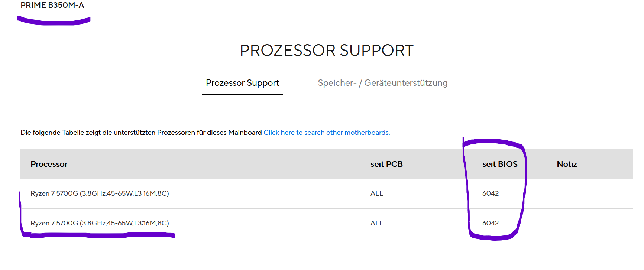Viewport: 644px width, 270px height.
Task: Select the seit BIOS column header
Action: click(x=499, y=164)
